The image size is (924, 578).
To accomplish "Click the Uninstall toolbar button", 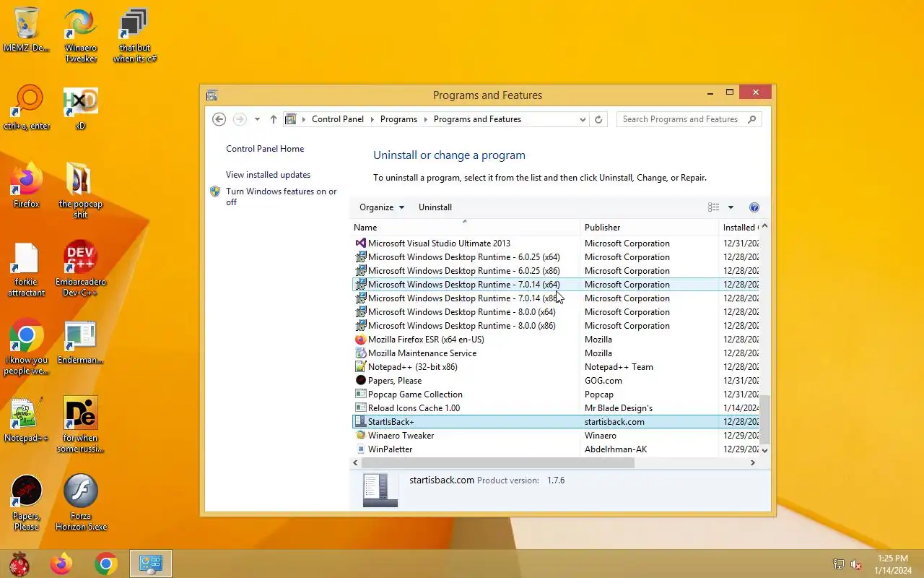I will (x=435, y=207).
